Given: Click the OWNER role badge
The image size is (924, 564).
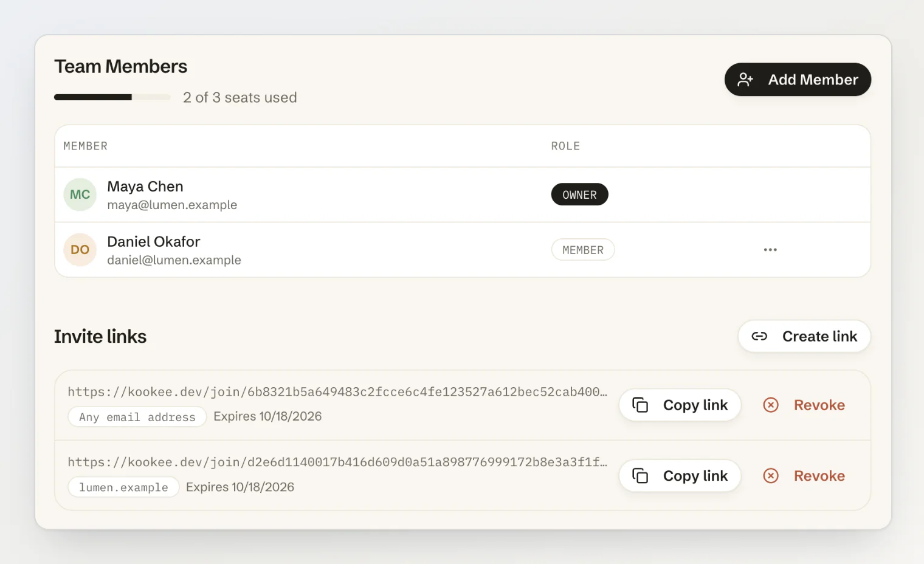Looking at the screenshot, I should click(579, 194).
